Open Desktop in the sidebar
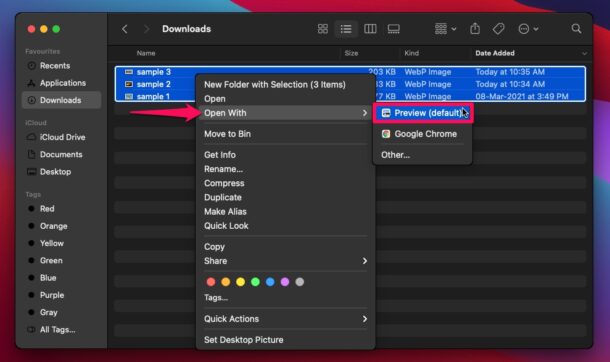This screenshot has height=362, width=610. point(62,171)
